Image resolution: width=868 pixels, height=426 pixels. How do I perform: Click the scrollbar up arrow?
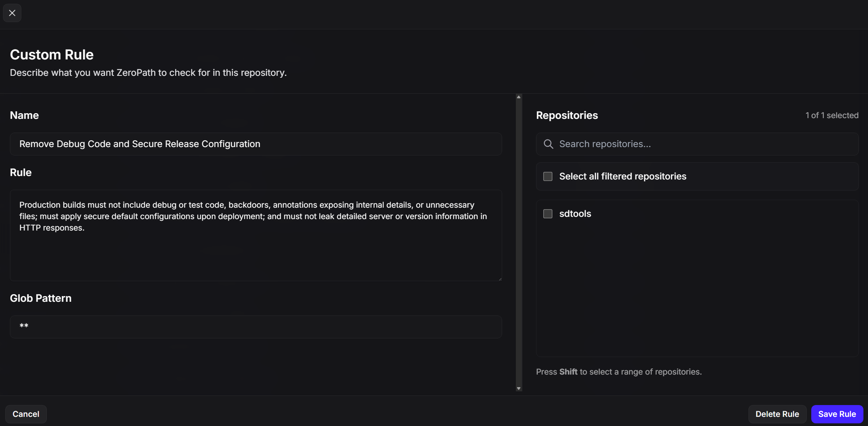pyautogui.click(x=519, y=97)
